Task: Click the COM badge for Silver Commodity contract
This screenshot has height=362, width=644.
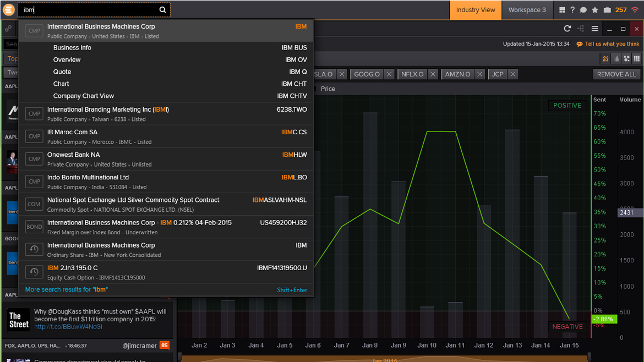Action: click(34, 204)
